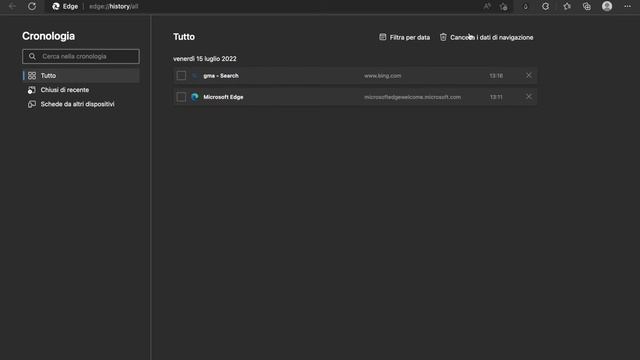Open the read aloud icon
This screenshot has height=360, width=640.
point(487,7)
